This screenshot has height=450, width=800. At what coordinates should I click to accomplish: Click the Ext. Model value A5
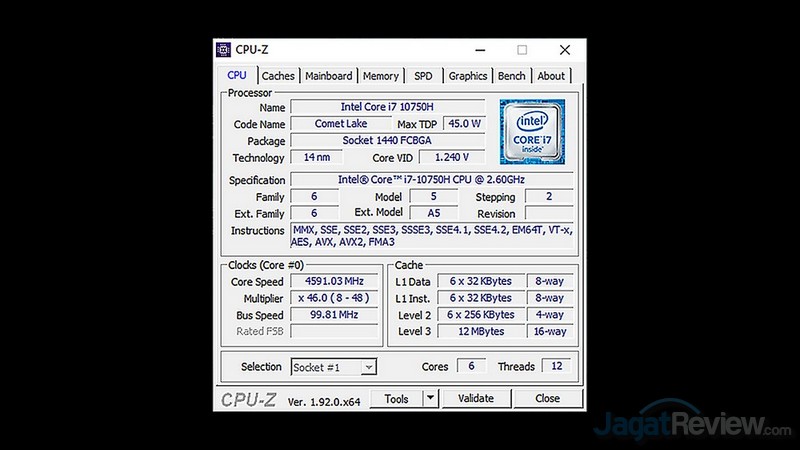[x=434, y=213]
